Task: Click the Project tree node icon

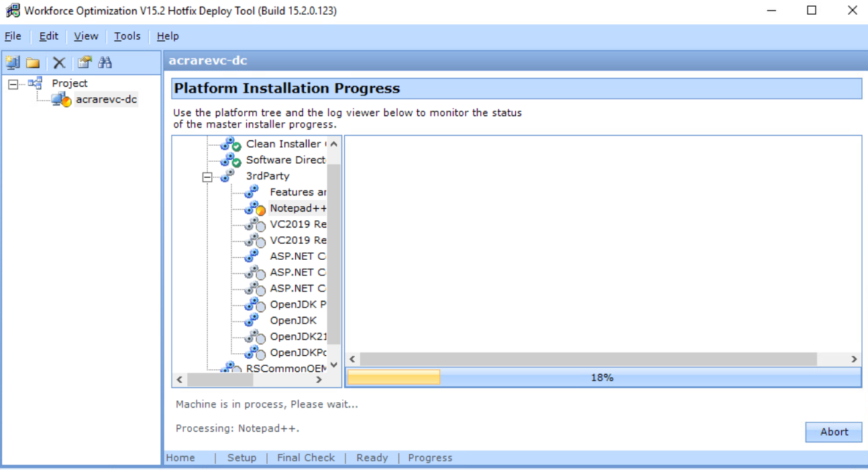Action: point(36,83)
